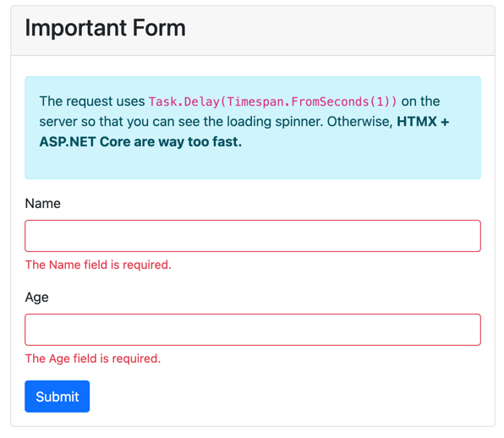
Task: Click the Submit button
Action: point(58,397)
